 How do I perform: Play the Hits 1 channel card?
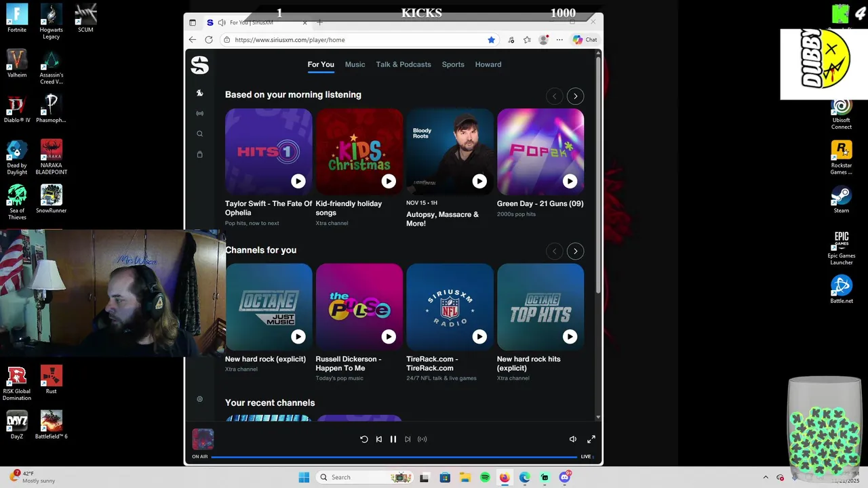tap(298, 181)
